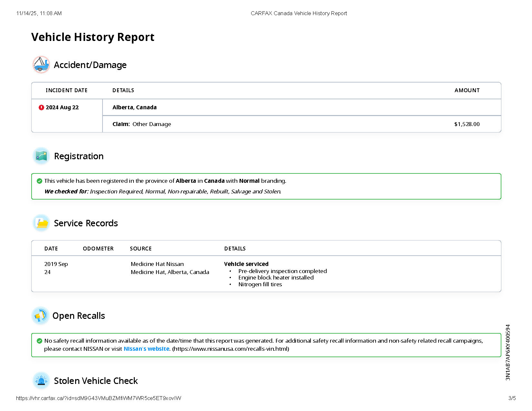Viewport: 532px width, 411px height.
Task: Select the AMOUNT column header
Action: (467, 90)
